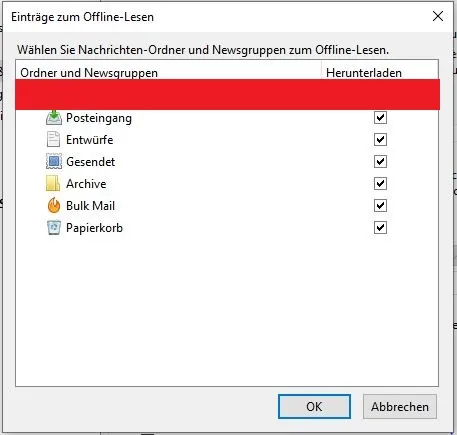Select the Bulk Mail folder label
Screen dimensions: 457x435
point(90,206)
